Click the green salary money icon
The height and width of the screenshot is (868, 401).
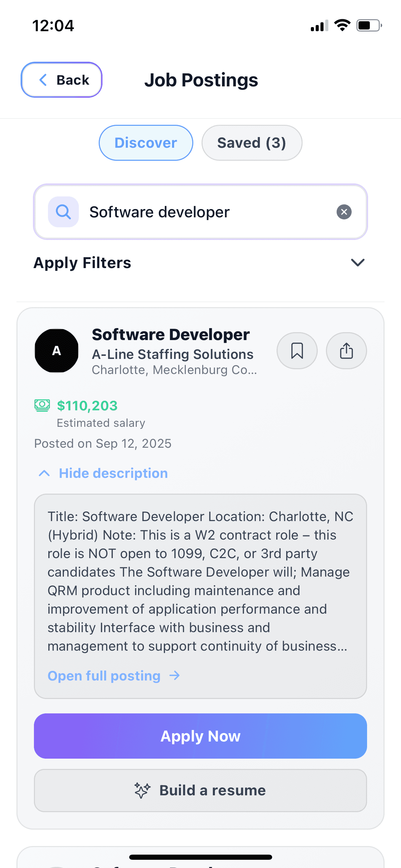pyautogui.click(x=42, y=405)
